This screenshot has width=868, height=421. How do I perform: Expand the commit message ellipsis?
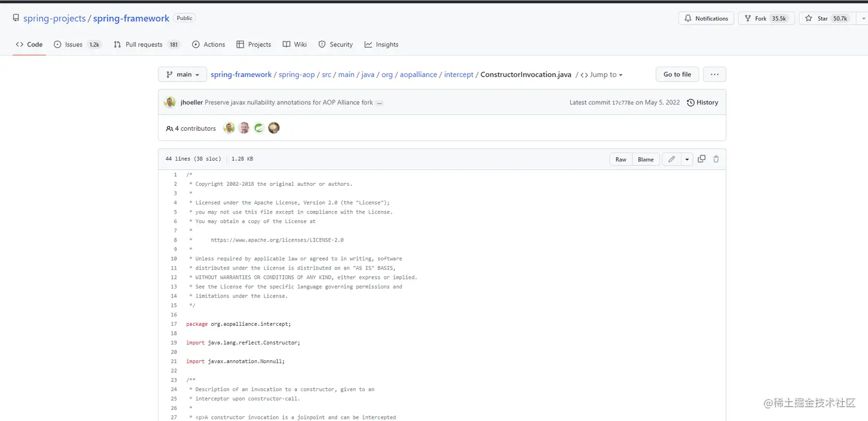pos(380,103)
